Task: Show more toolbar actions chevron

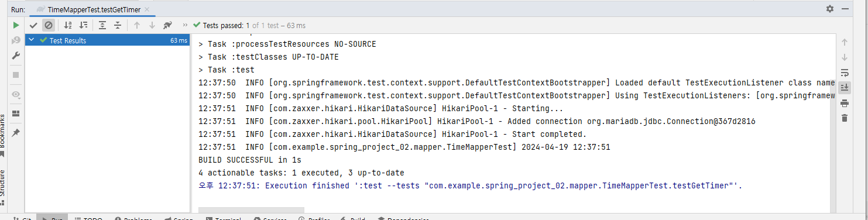Action: pyautogui.click(x=185, y=25)
